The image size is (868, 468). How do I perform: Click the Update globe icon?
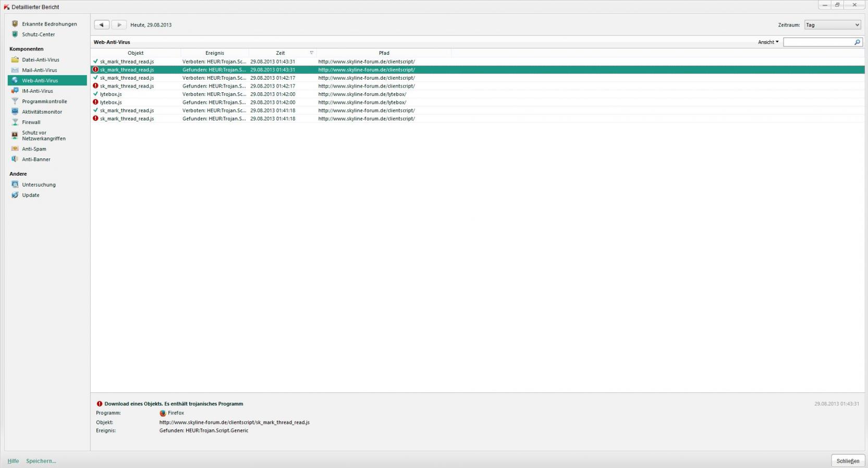pyautogui.click(x=15, y=195)
